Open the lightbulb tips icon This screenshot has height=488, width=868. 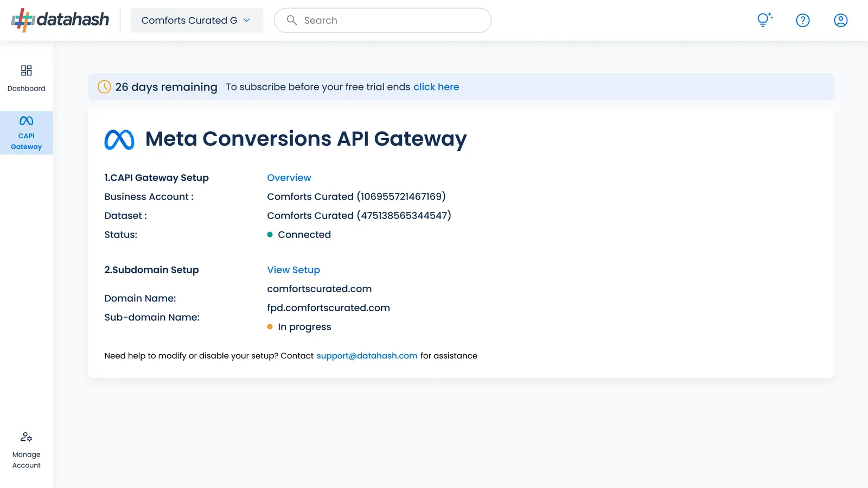764,20
